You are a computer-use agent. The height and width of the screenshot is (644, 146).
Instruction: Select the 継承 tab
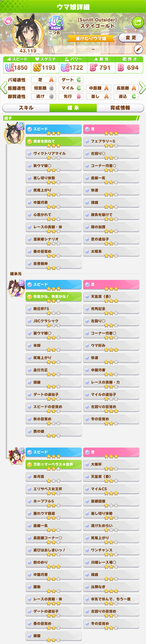click(x=73, y=108)
